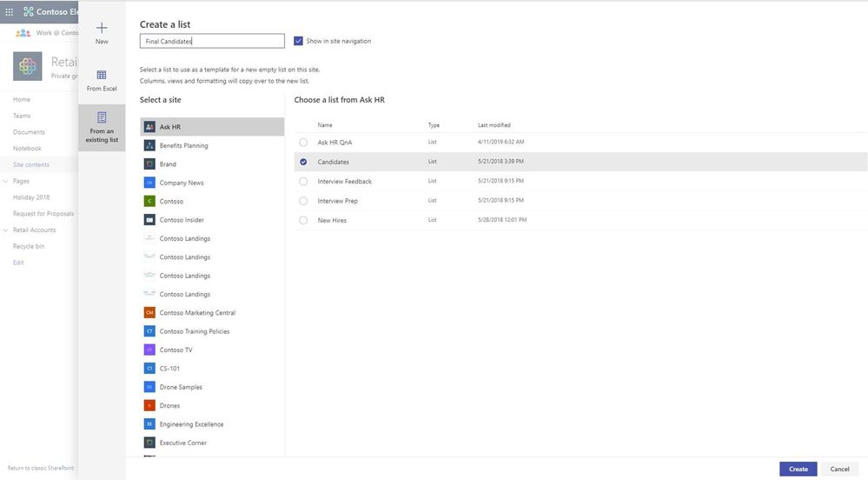The image size is (868, 480).
Task: Open Home in the site navigation
Action: [22, 100]
